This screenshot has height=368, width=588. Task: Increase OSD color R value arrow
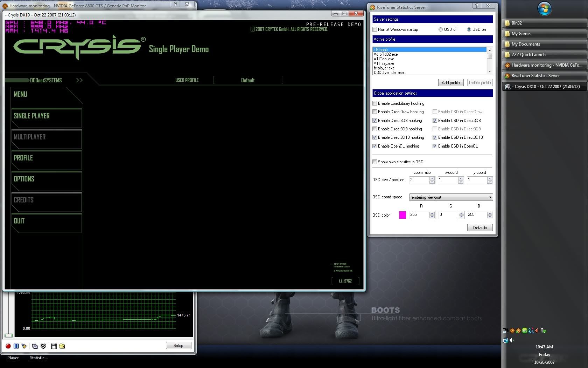tap(432, 213)
